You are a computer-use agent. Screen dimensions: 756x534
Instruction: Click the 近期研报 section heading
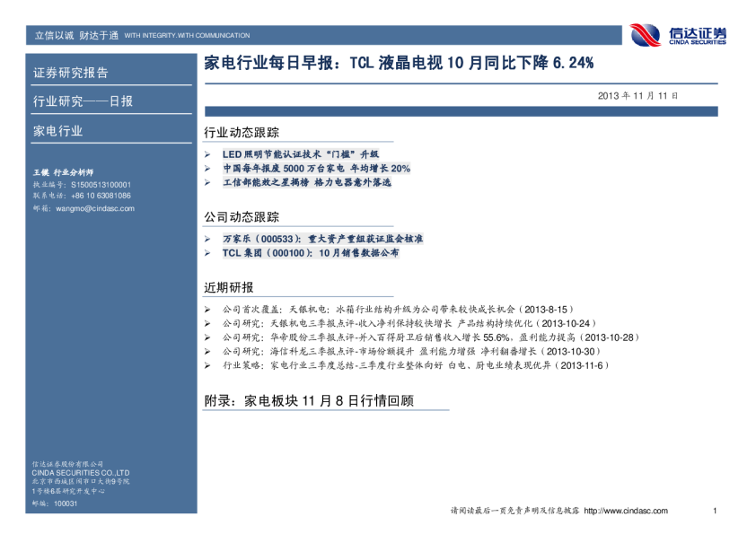[229, 287]
